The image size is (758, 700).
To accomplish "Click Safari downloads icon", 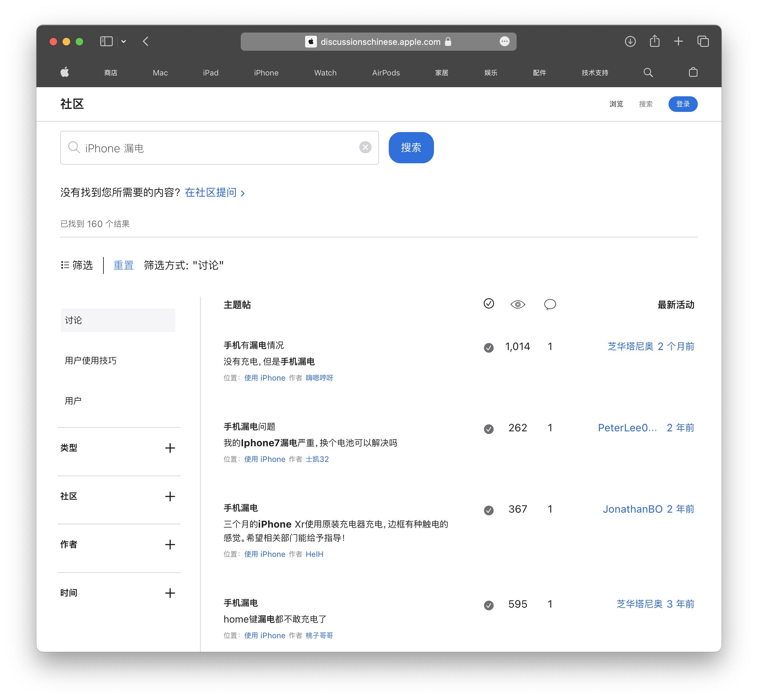I will point(630,41).
